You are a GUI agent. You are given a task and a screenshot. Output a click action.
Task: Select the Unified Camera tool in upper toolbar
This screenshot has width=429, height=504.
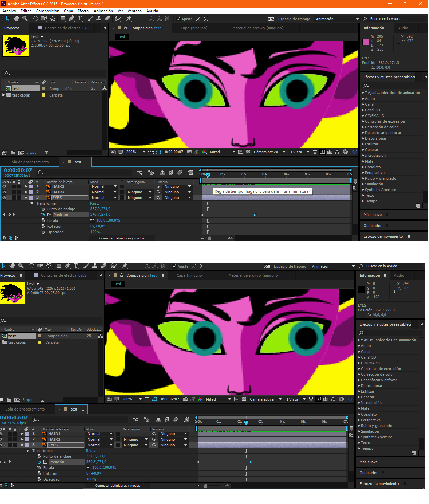point(44,19)
